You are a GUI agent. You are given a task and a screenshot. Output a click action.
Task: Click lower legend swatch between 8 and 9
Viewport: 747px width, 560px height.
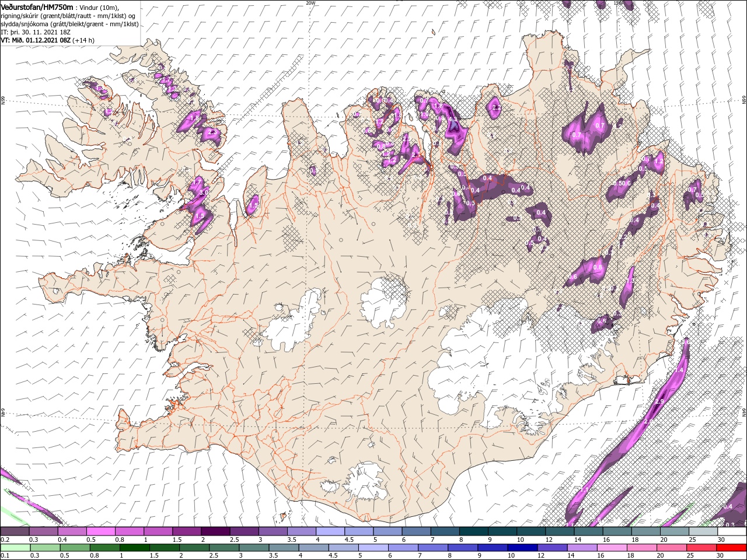[x=463, y=548]
